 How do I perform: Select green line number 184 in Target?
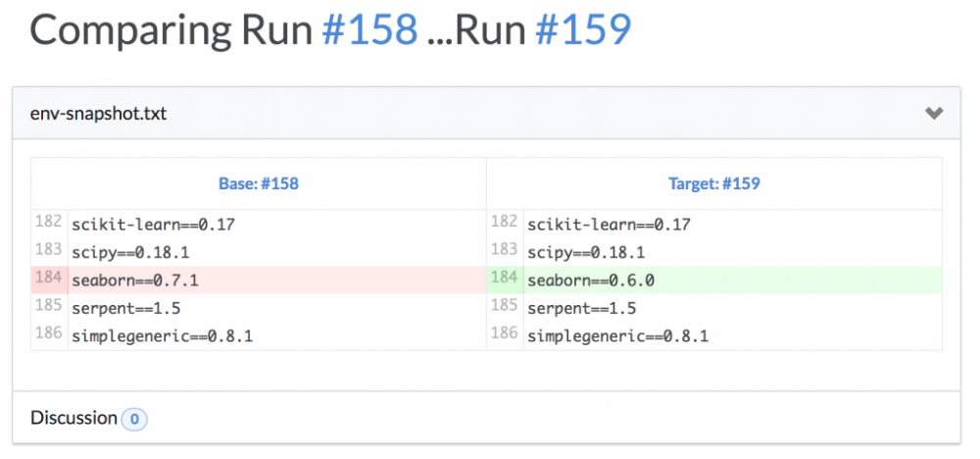click(504, 280)
